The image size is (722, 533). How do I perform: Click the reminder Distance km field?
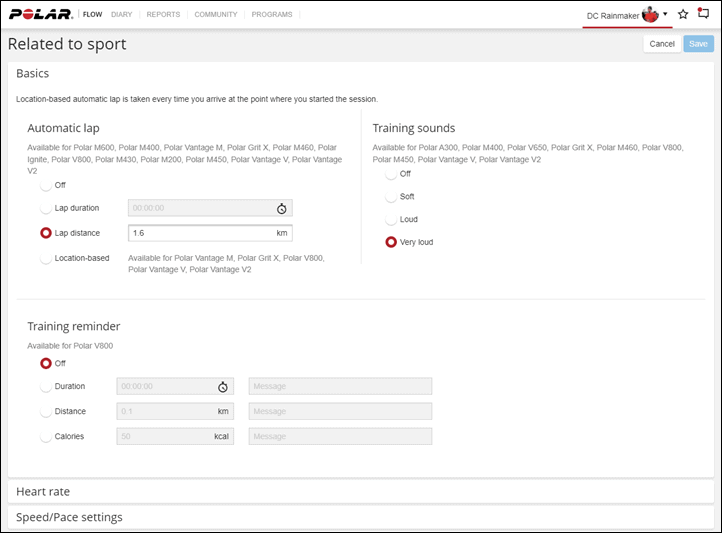(x=175, y=411)
